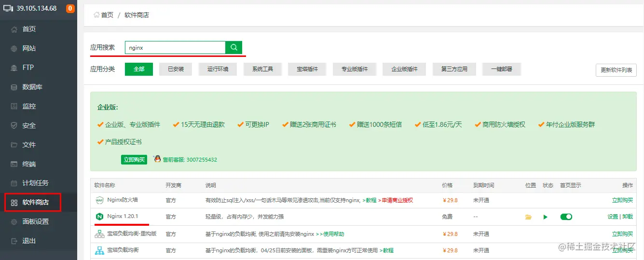Click the 终端 terminal icon in the sidebar

point(14,164)
